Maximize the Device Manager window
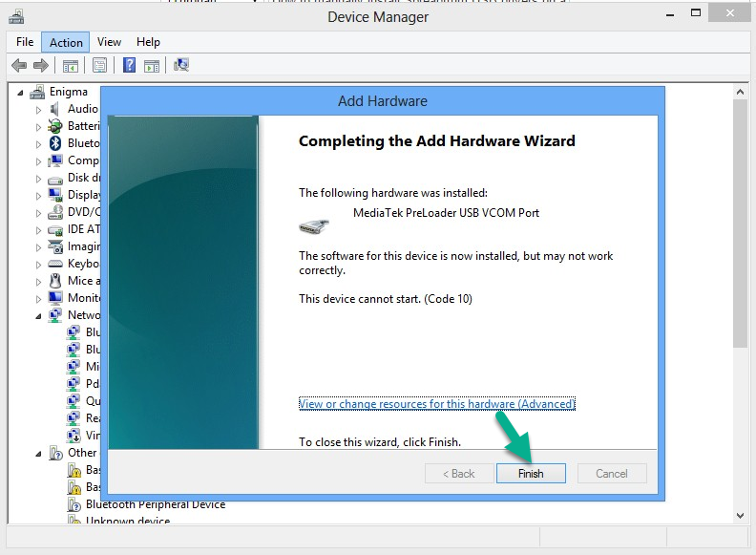 (x=696, y=13)
